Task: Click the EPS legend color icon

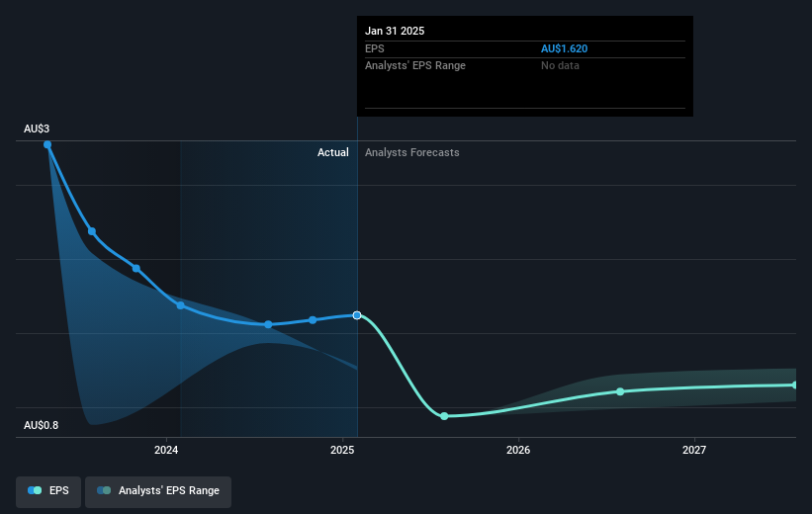Action: tap(35, 490)
